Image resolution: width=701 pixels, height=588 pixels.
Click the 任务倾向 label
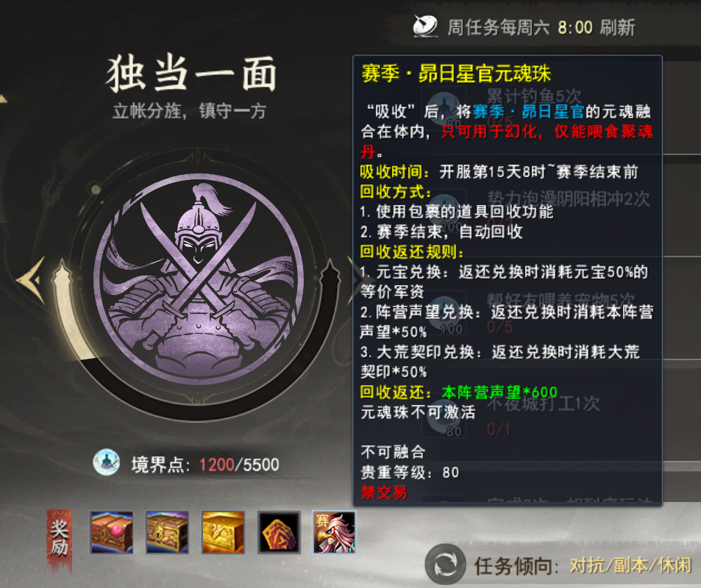516,566
